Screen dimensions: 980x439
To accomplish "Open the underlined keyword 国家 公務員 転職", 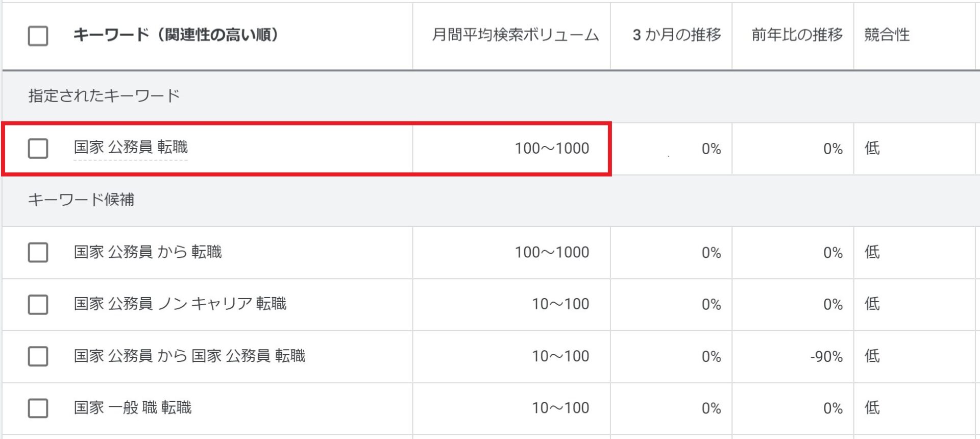I will point(131,148).
